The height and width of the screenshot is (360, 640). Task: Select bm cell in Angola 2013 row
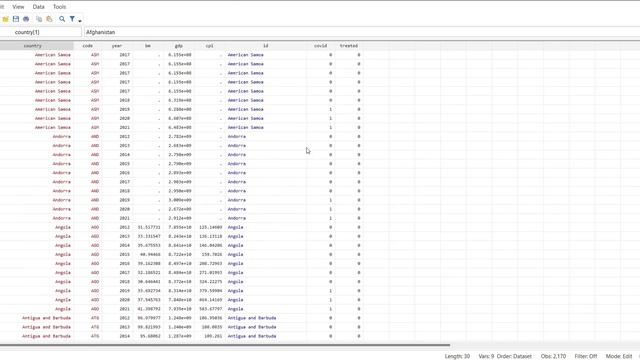(147, 236)
